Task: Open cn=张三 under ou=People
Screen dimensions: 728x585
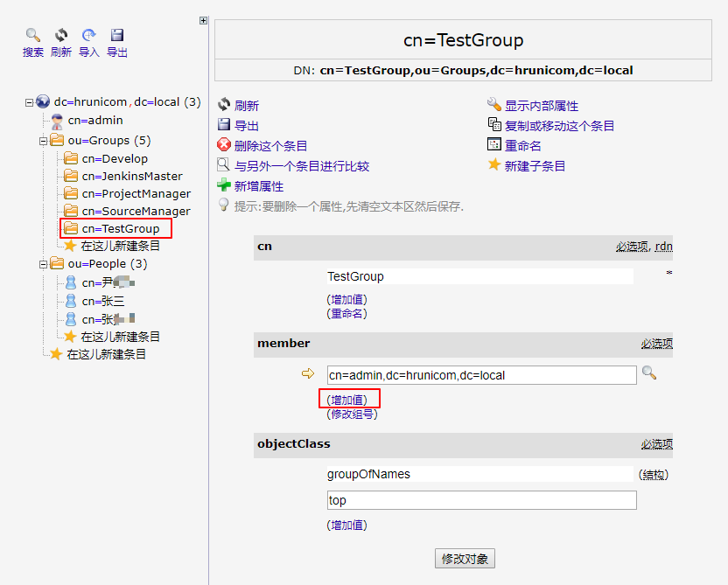Action: tap(102, 301)
